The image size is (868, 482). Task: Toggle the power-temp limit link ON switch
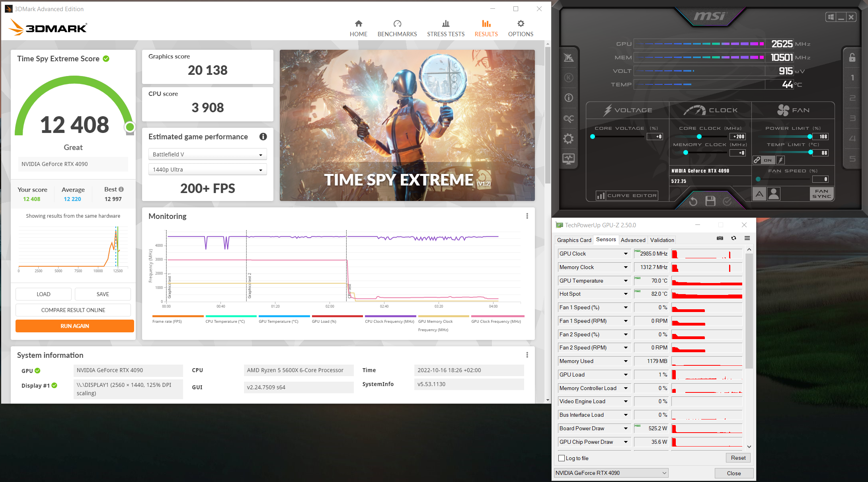click(x=767, y=160)
